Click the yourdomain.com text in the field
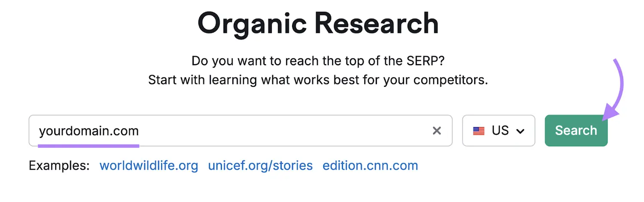This screenshot has width=644, height=202. click(89, 131)
